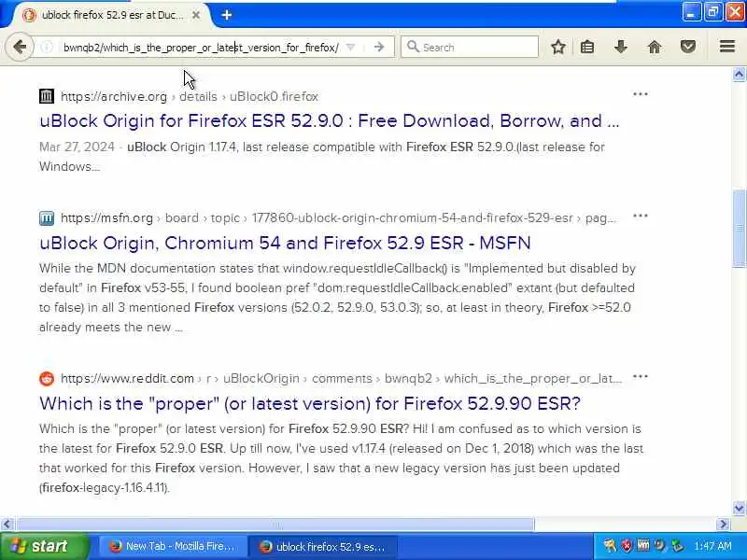
Task: Click the archive.org site favicon
Action: 46,96
